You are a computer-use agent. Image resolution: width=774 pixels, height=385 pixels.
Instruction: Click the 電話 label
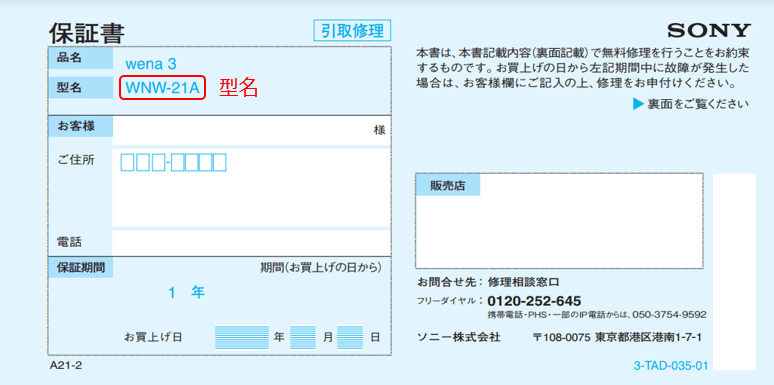69,242
